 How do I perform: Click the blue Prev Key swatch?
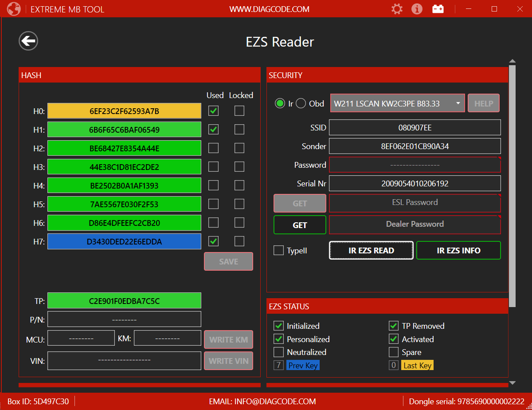(x=303, y=366)
